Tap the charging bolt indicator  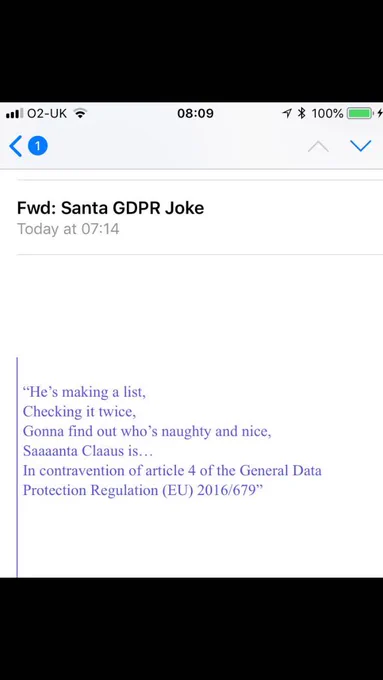pos(380,114)
